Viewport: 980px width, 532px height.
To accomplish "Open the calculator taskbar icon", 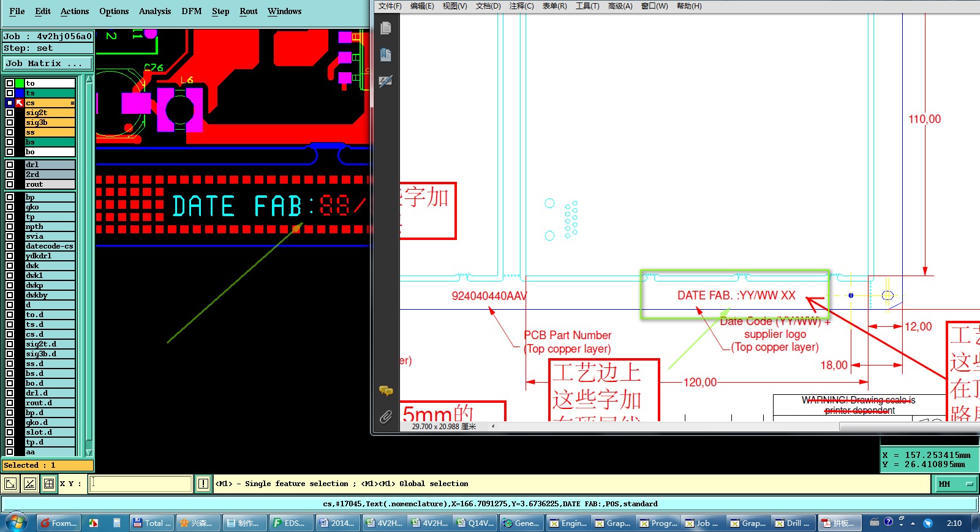I will [x=116, y=523].
